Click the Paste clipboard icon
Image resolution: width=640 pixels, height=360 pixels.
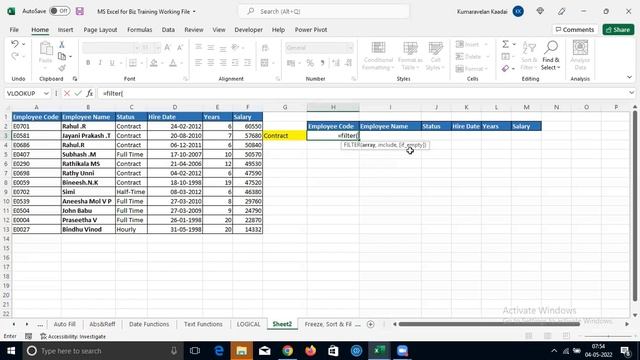[x=46, y=49]
